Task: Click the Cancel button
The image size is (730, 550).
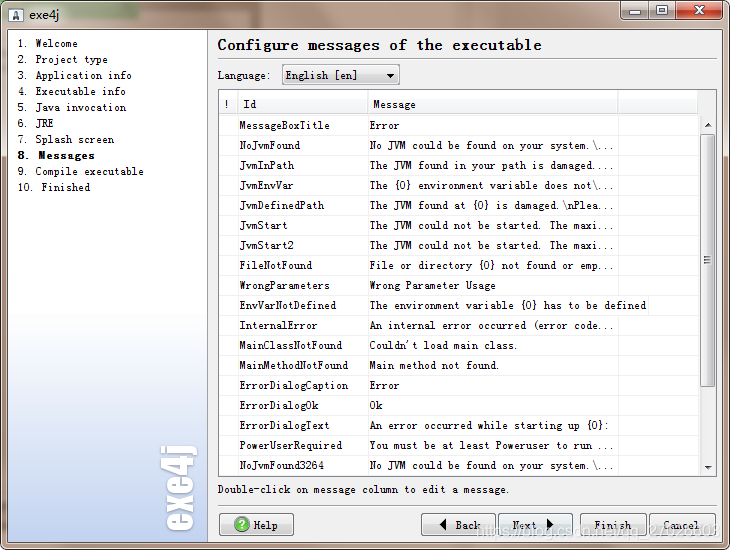Action: (x=682, y=525)
